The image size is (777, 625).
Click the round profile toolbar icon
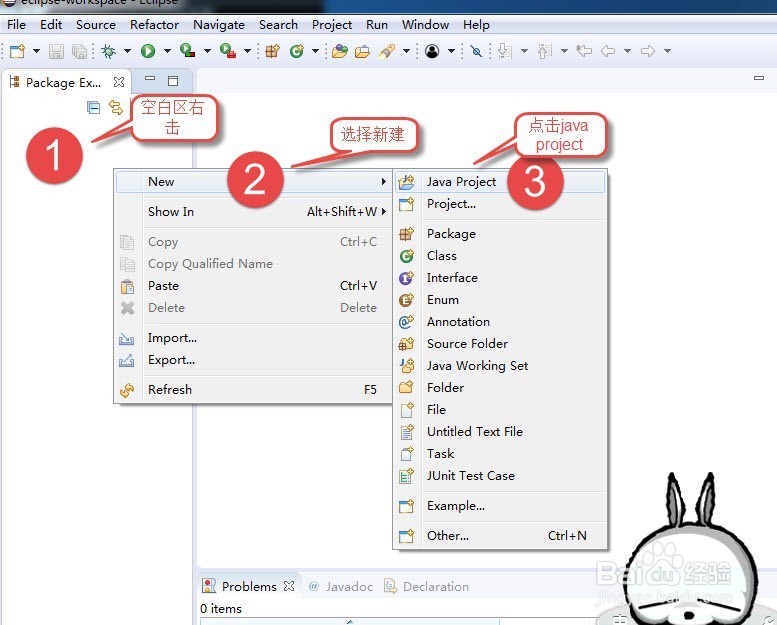[432, 51]
